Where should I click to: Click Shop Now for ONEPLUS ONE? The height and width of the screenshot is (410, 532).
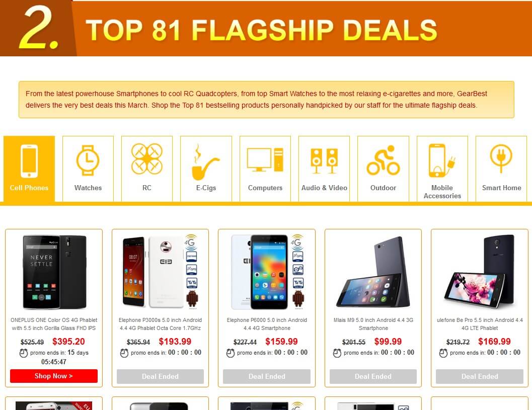coord(54,376)
